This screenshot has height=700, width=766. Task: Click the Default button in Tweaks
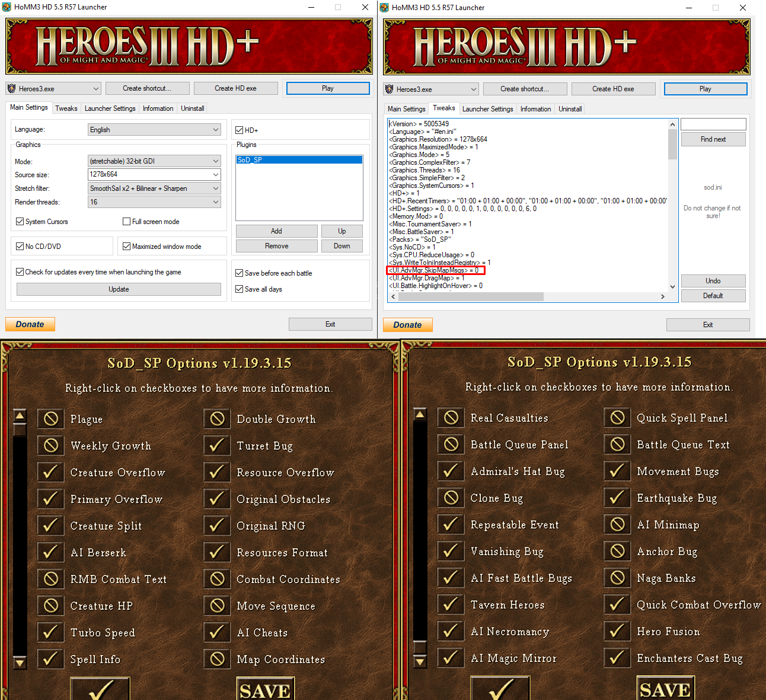(x=713, y=296)
